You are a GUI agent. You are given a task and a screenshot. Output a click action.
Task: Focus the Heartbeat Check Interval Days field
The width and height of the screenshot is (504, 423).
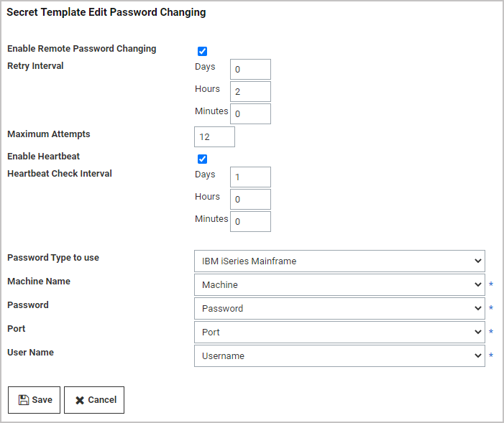(250, 177)
